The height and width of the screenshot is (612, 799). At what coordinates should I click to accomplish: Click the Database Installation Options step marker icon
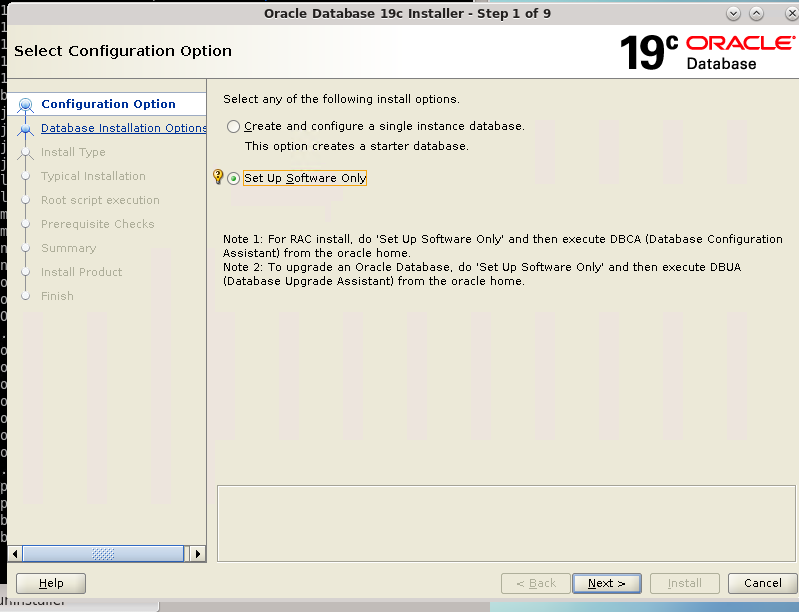click(x=25, y=129)
